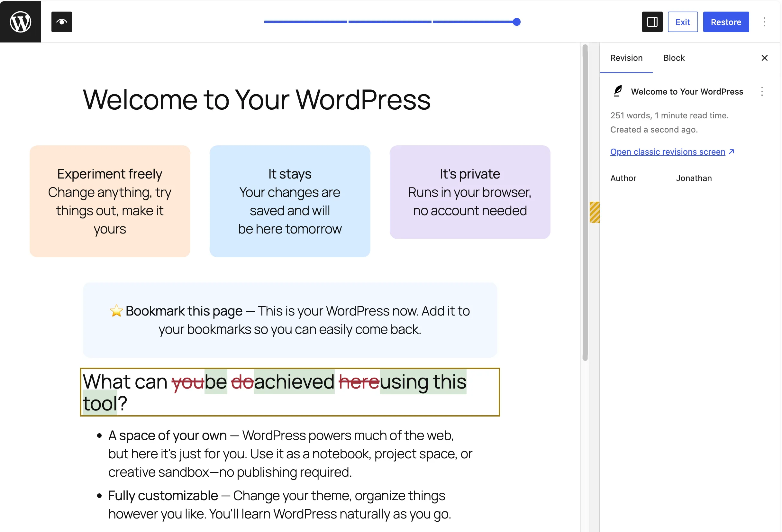
Task: Click the Jonathan author name
Action: [x=694, y=178]
